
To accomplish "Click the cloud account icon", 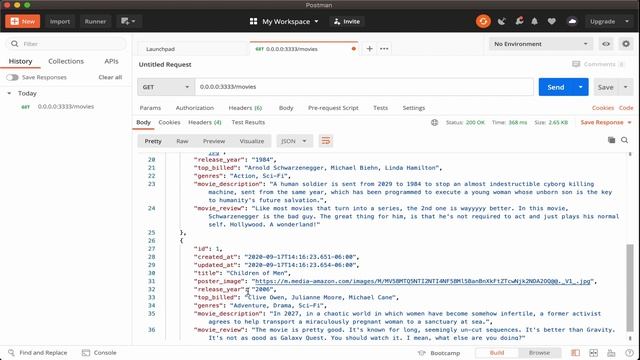I will [x=572, y=21].
